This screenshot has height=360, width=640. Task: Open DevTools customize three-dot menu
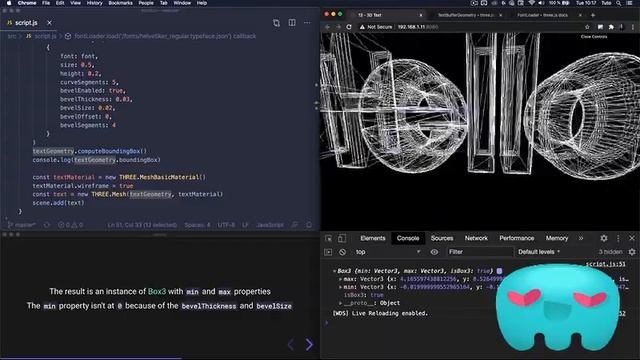click(618, 238)
